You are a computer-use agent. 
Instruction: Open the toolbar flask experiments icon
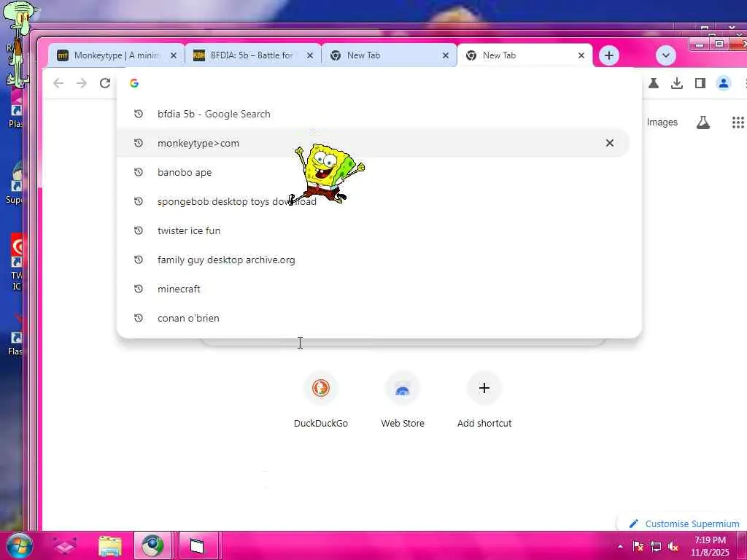[654, 83]
